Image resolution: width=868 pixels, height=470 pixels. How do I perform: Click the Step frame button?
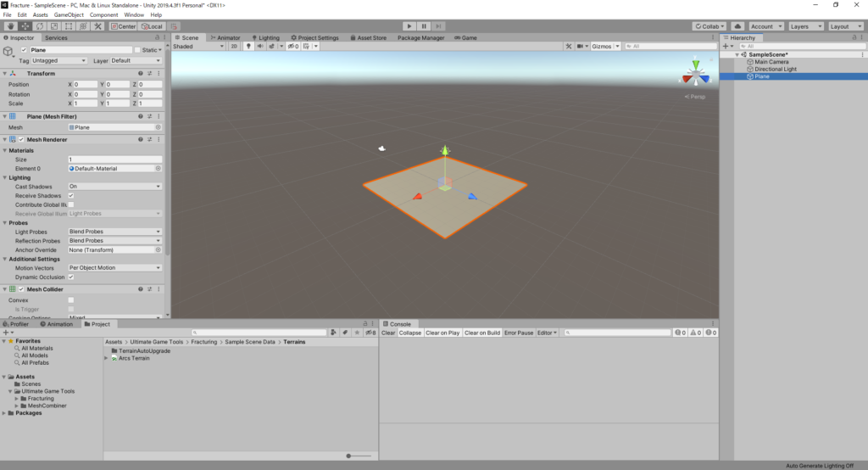point(438,26)
